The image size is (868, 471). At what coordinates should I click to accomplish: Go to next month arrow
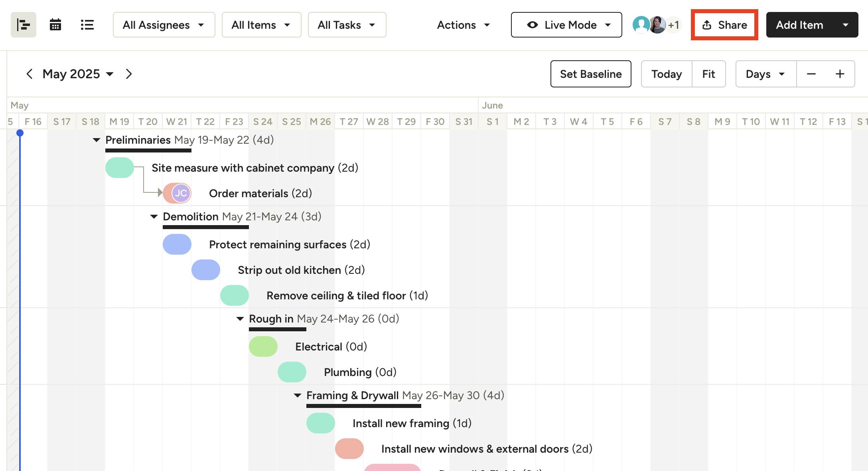click(128, 74)
